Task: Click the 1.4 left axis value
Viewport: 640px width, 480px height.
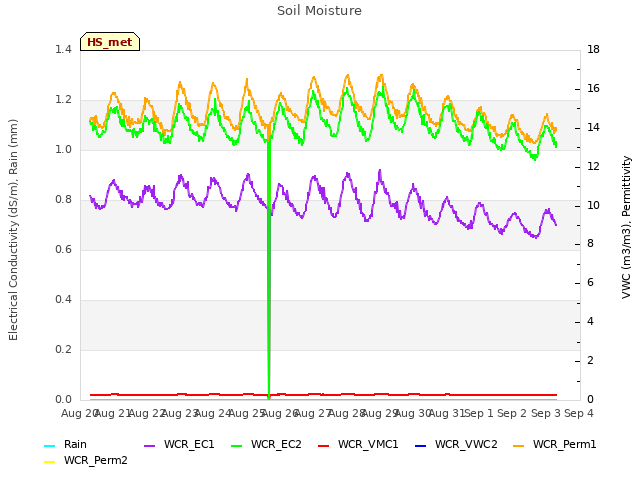Action: [x=63, y=50]
